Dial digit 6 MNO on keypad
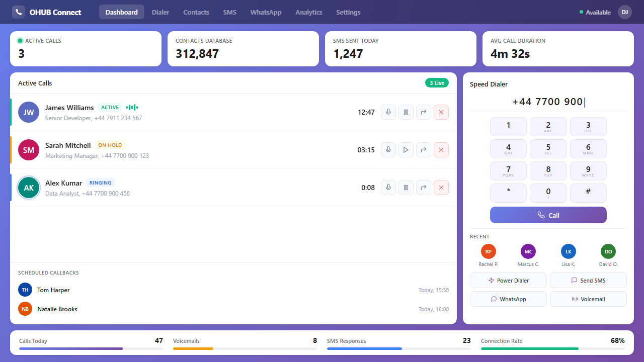Viewport: 644px width, 362px height. coord(588,149)
